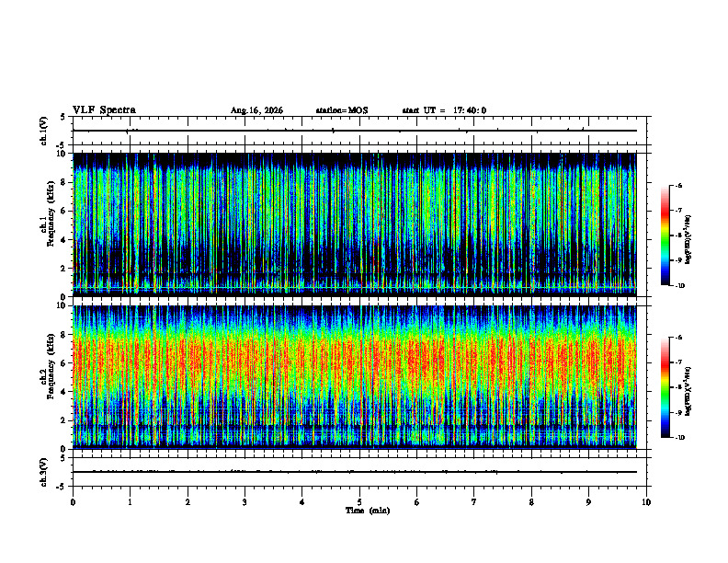This screenshot has width=728, height=563.
Task: Click the "3" tick on the Time axis
Action: click(x=245, y=502)
